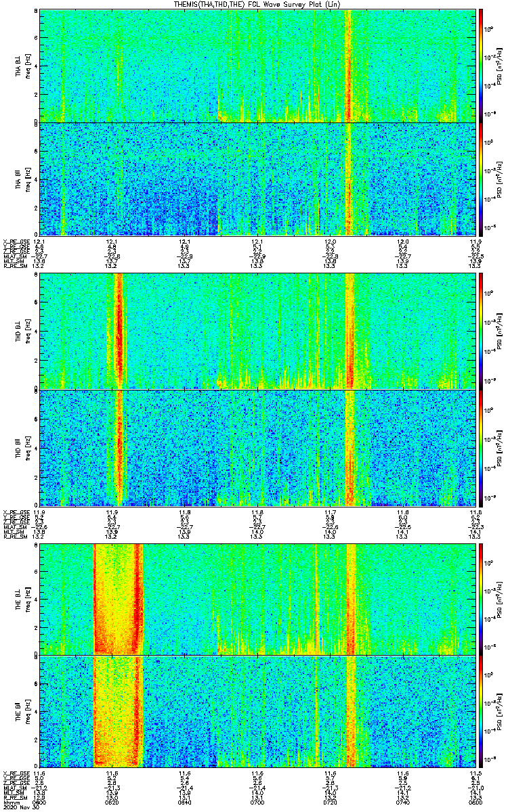Click the PSD [nT²/Hz] label beside THD B∥
508x812 pixels.
click(500, 447)
